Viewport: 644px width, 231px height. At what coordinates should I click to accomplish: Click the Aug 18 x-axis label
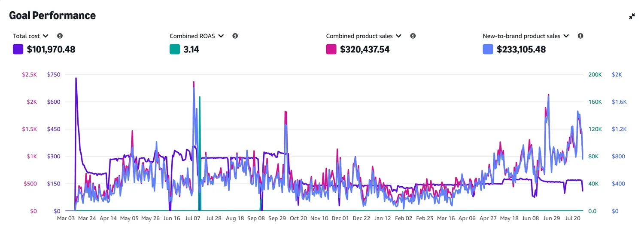point(234,219)
